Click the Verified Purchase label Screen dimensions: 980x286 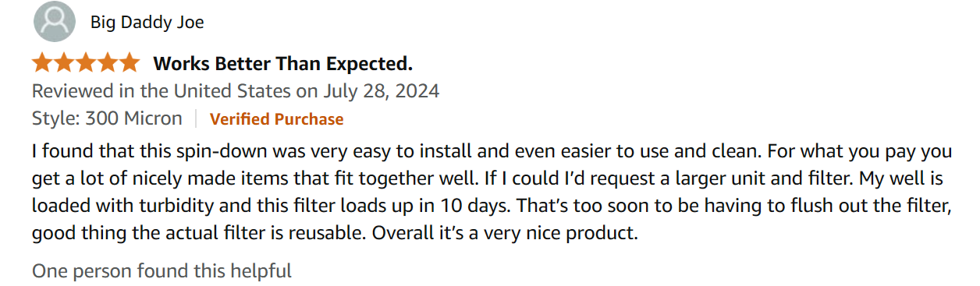click(276, 119)
